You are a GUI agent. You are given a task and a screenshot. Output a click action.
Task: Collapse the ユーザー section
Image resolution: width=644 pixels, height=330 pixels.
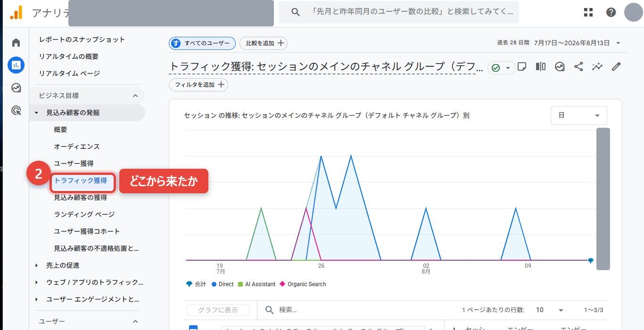coord(135,321)
